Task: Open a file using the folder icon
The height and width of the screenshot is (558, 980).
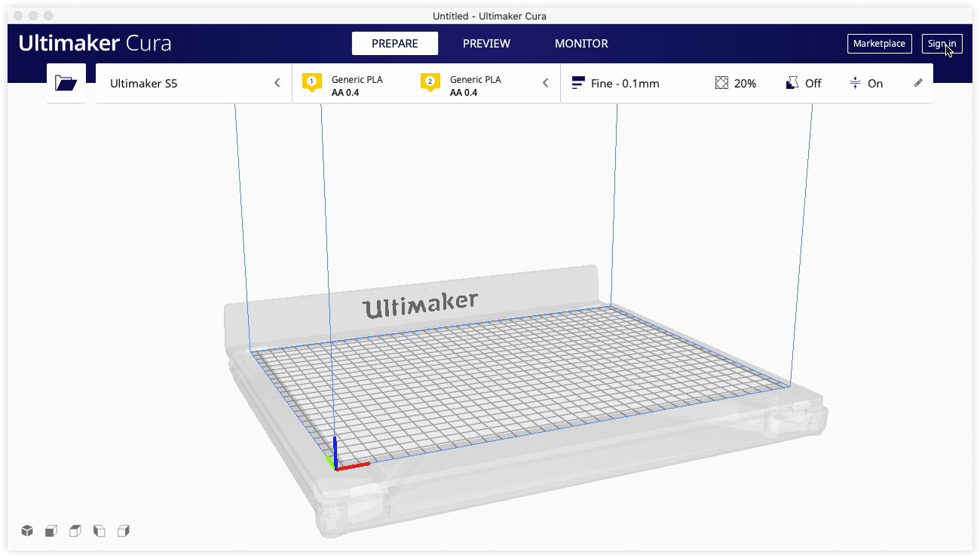Action: tap(66, 82)
